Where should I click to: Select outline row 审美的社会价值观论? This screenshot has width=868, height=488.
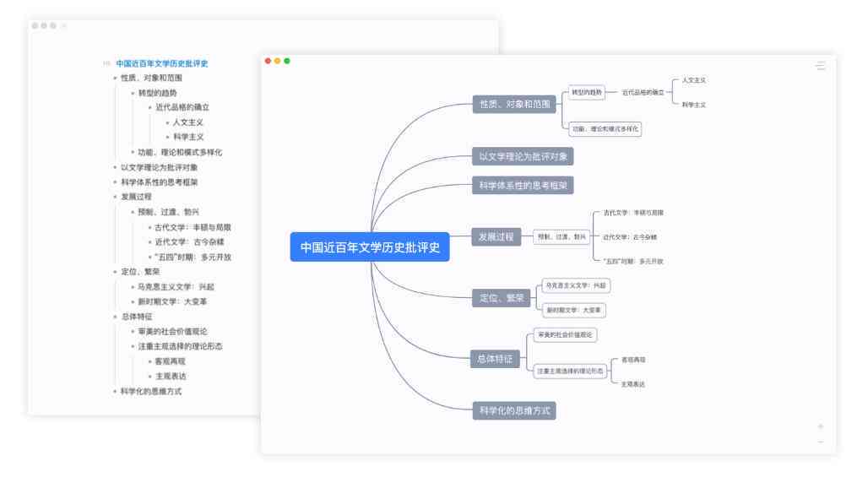coord(172,332)
